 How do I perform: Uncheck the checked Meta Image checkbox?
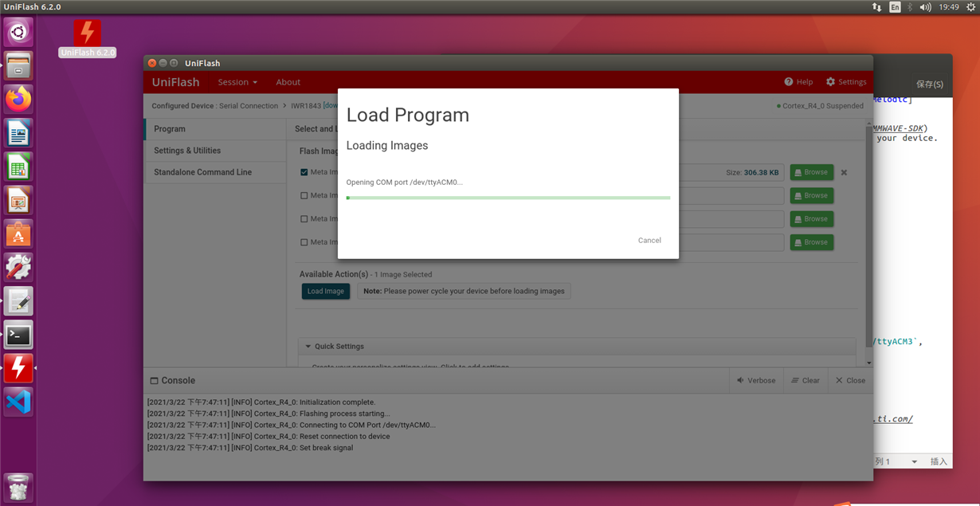(304, 172)
